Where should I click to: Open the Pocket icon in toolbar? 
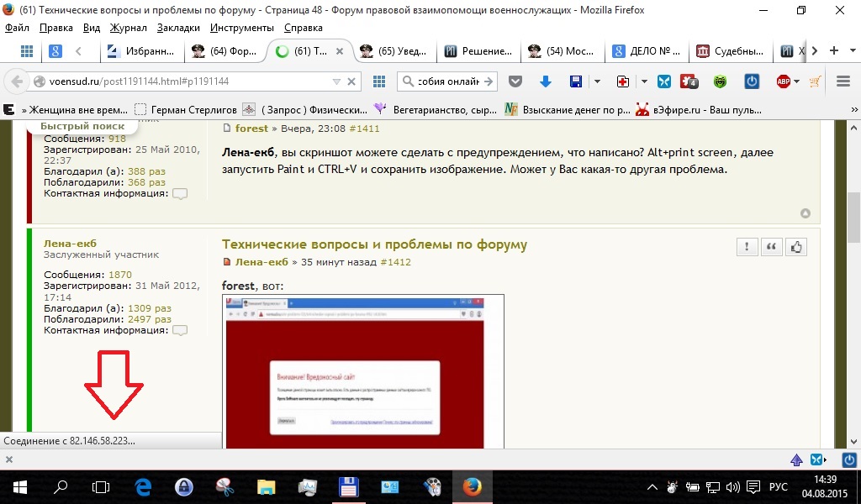pyautogui.click(x=516, y=81)
